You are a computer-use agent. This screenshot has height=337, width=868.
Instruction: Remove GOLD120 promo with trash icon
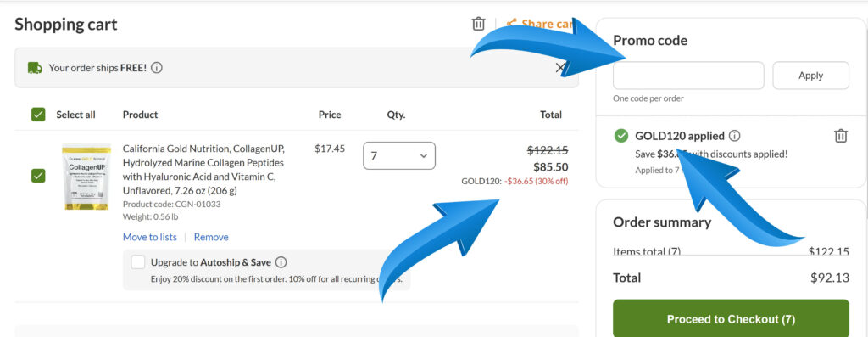point(840,136)
